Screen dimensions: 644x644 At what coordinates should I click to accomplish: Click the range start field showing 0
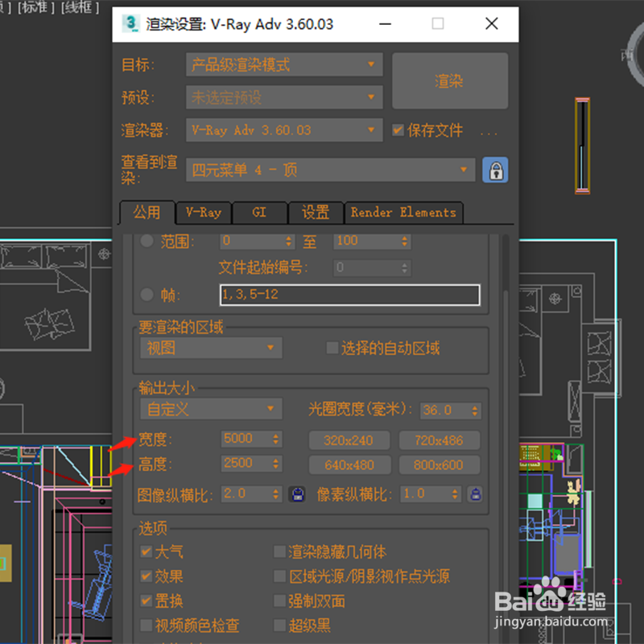(253, 241)
